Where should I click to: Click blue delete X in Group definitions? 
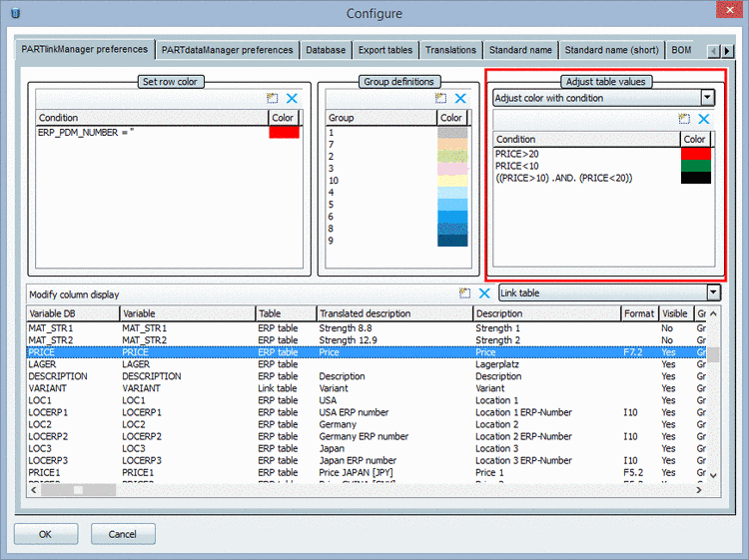coord(460,98)
